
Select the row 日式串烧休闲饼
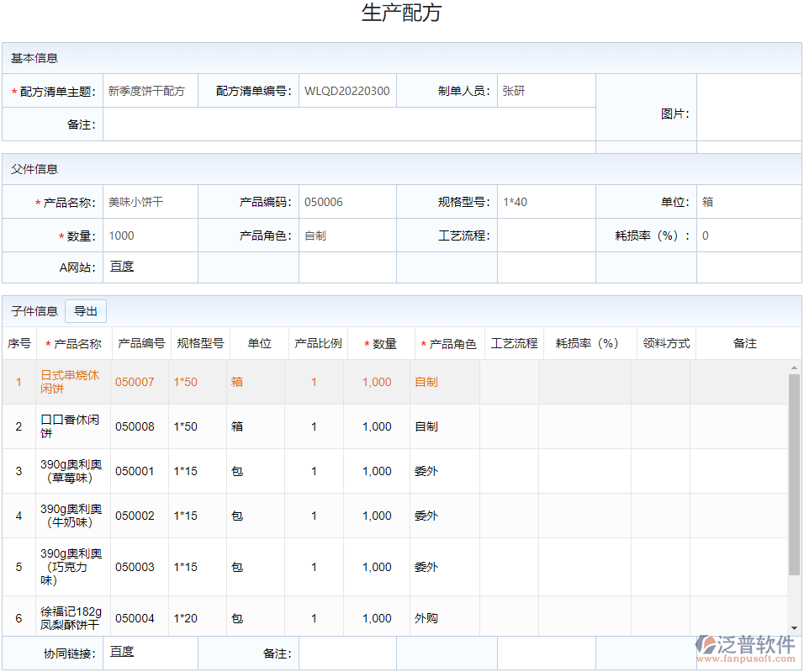click(70, 382)
